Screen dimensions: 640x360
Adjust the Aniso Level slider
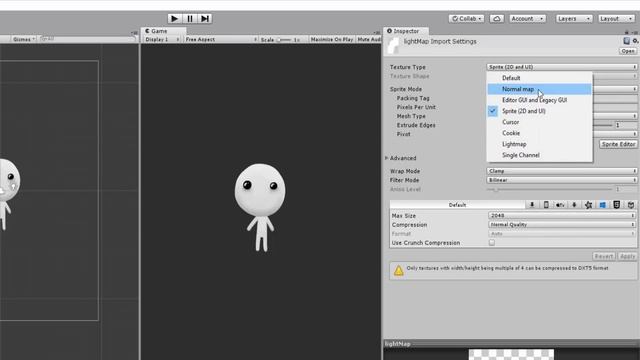click(x=549, y=189)
